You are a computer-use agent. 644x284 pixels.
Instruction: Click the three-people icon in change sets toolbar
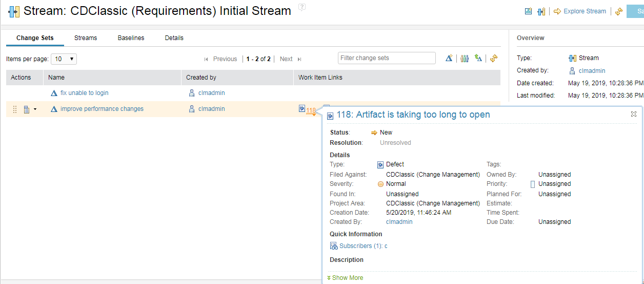pyautogui.click(x=465, y=59)
